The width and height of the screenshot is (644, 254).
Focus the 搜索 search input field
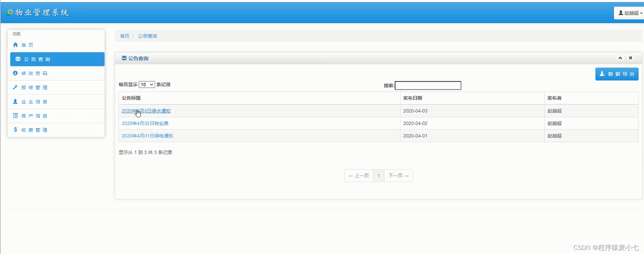428,85
